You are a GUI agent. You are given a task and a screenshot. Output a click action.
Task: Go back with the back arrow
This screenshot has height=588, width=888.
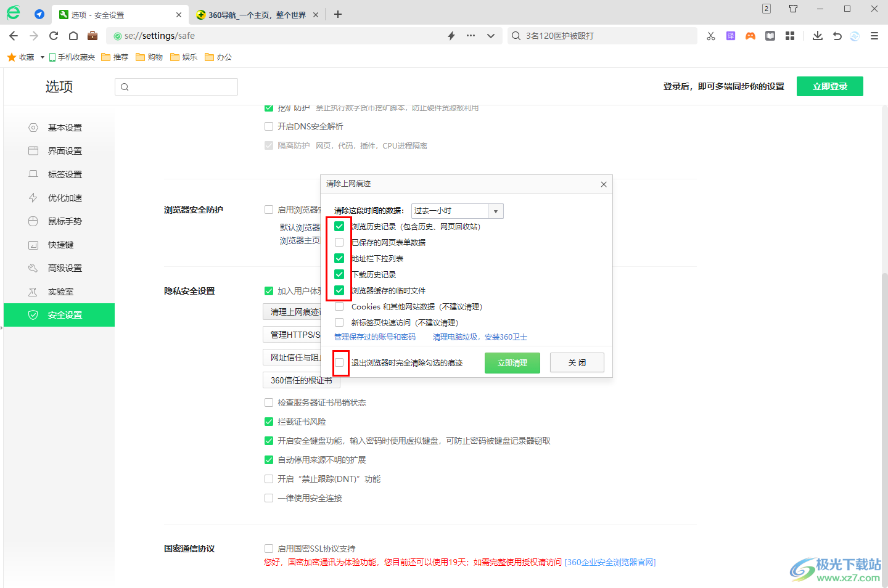click(14, 36)
